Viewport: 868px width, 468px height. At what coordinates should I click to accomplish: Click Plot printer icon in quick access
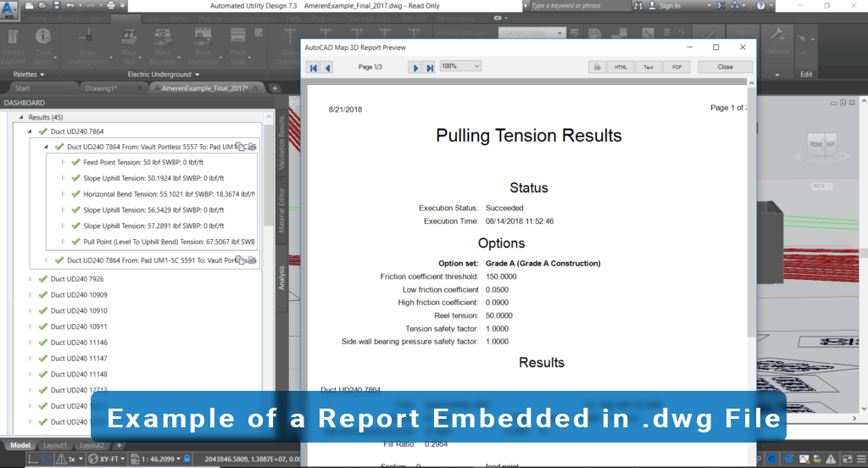111,6
